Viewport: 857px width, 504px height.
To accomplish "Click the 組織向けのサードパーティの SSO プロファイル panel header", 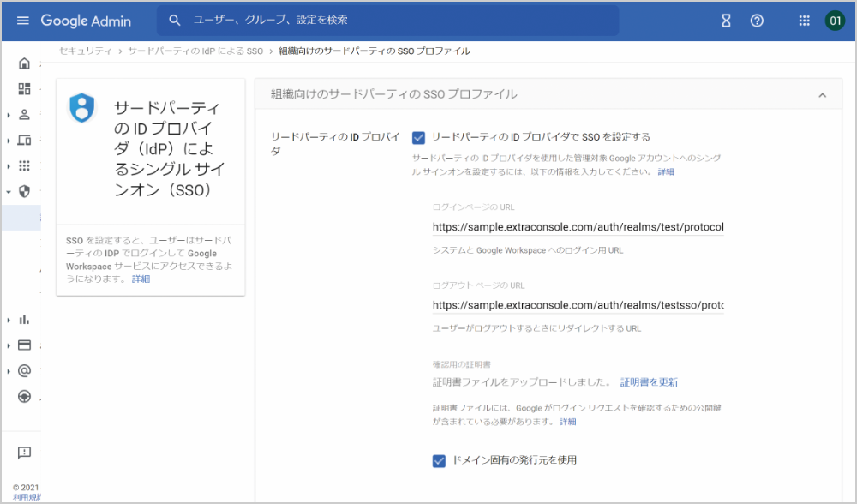I will pos(548,94).
